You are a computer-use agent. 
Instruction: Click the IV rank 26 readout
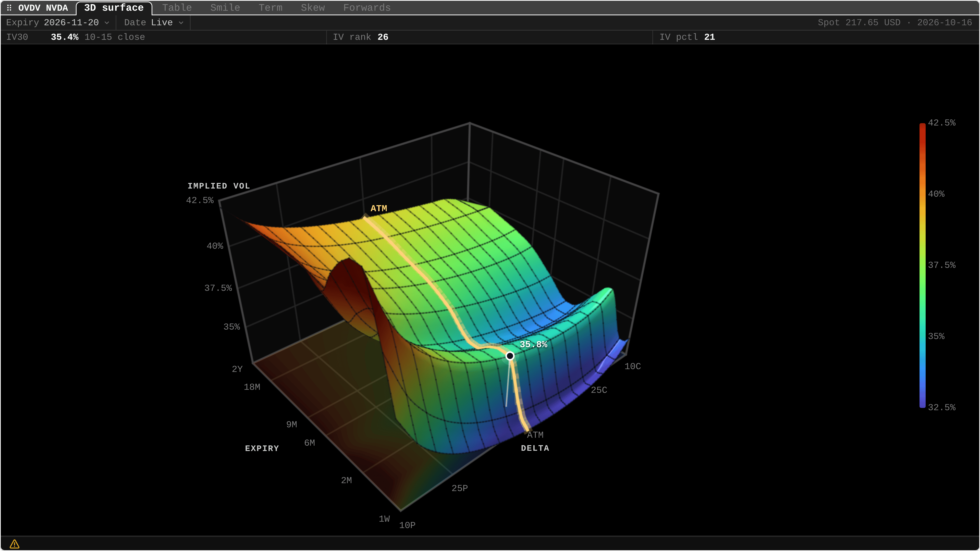click(360, 37)
